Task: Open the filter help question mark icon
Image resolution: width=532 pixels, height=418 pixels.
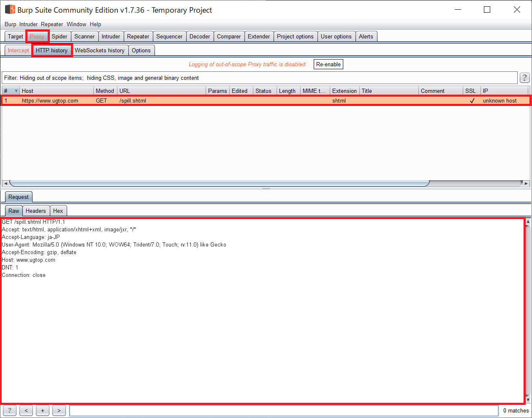Action: 524,78
